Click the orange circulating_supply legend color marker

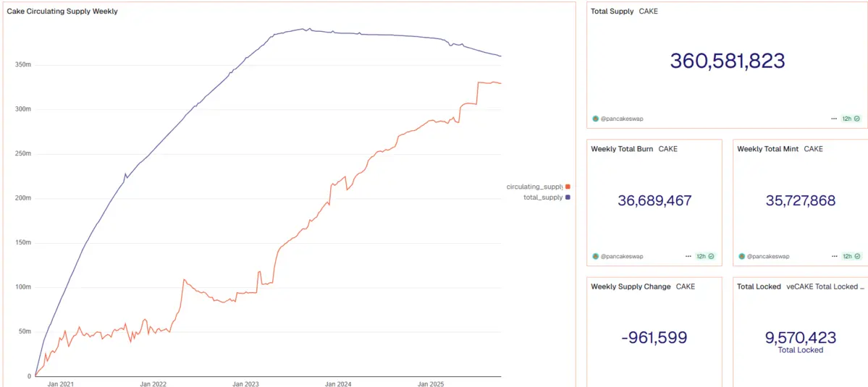pos(568,187)
